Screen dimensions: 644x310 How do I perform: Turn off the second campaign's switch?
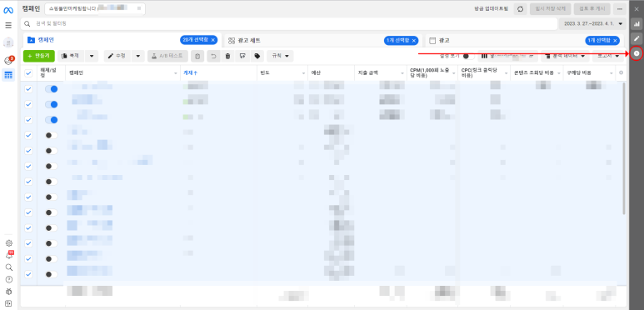tap(52, 104)
